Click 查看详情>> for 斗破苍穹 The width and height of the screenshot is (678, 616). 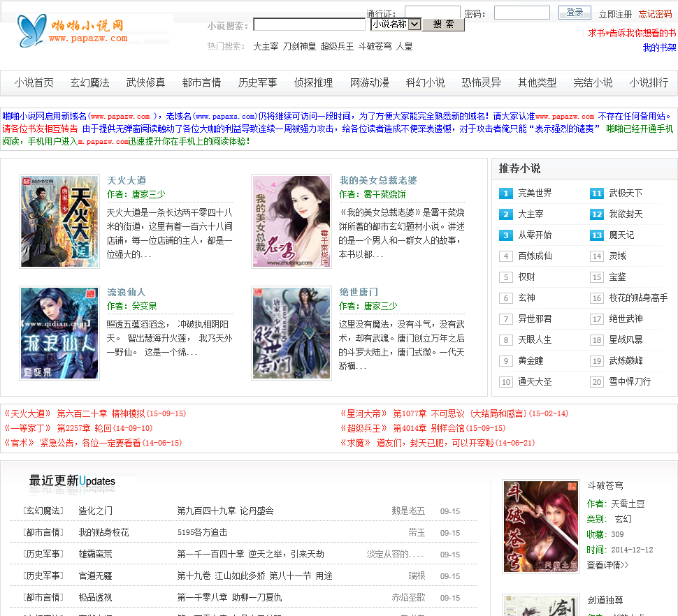point(607,565)
